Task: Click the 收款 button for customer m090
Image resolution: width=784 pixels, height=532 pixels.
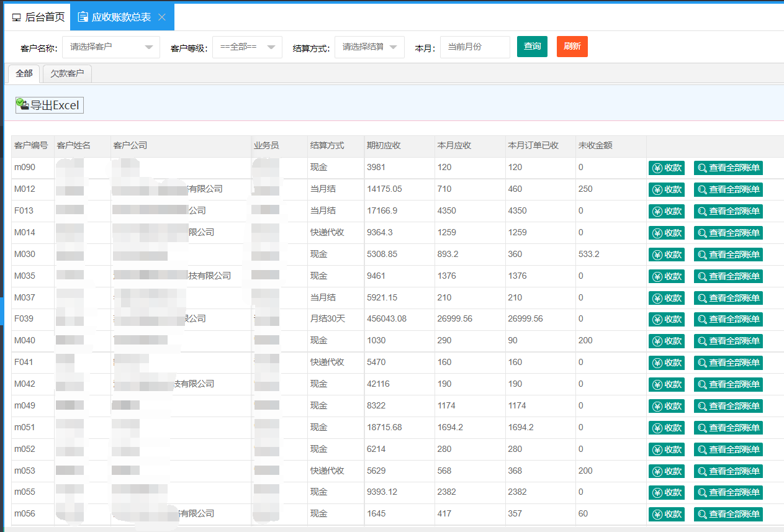Action: click(x=666, y=168)
